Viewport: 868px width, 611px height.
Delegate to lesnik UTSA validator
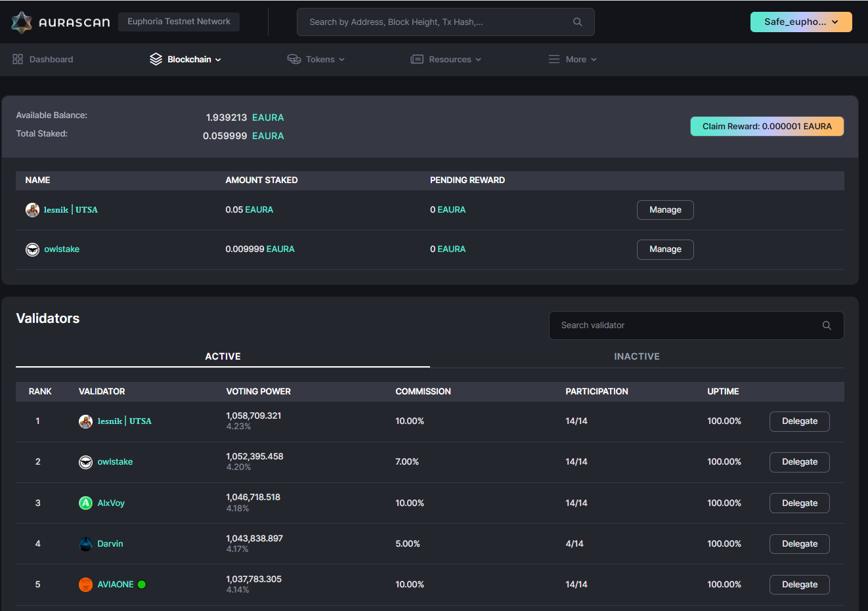coord(800,421)
